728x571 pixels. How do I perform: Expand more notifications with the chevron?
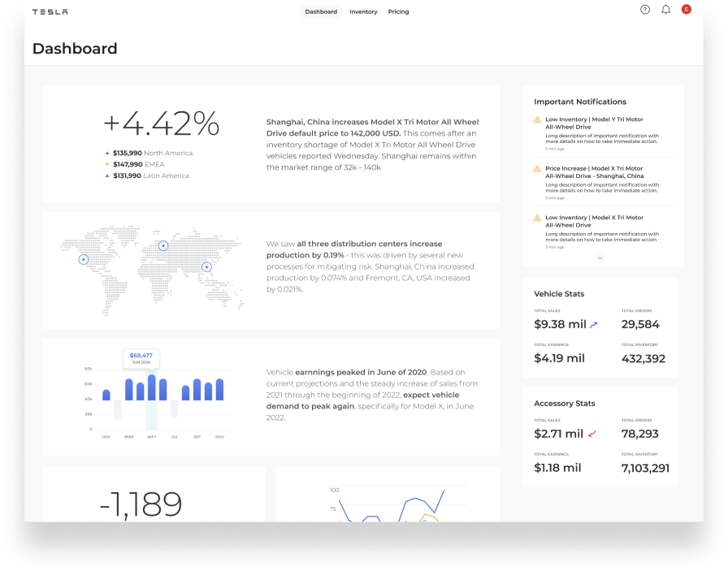pyautogui.click(x=600, y=257)
